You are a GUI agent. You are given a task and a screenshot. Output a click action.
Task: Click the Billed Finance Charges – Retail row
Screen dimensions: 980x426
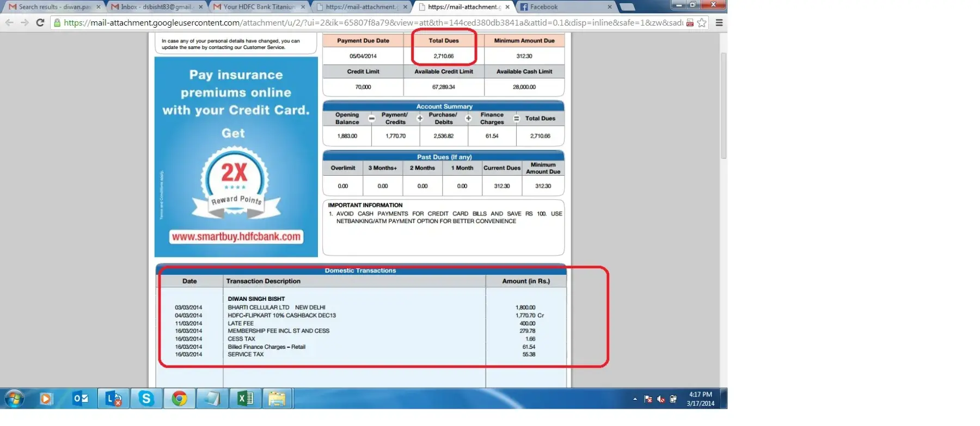pos(362,347)
